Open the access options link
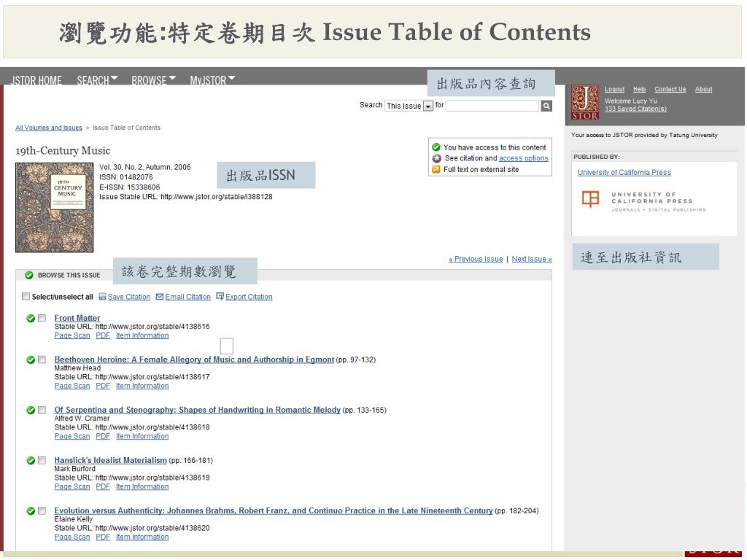Viewport: 747px width, 560px height. tap(524, 158)
